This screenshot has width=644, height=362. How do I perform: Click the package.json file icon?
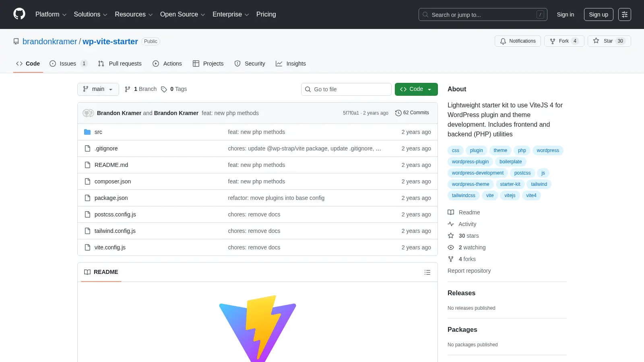click(87, 198)
